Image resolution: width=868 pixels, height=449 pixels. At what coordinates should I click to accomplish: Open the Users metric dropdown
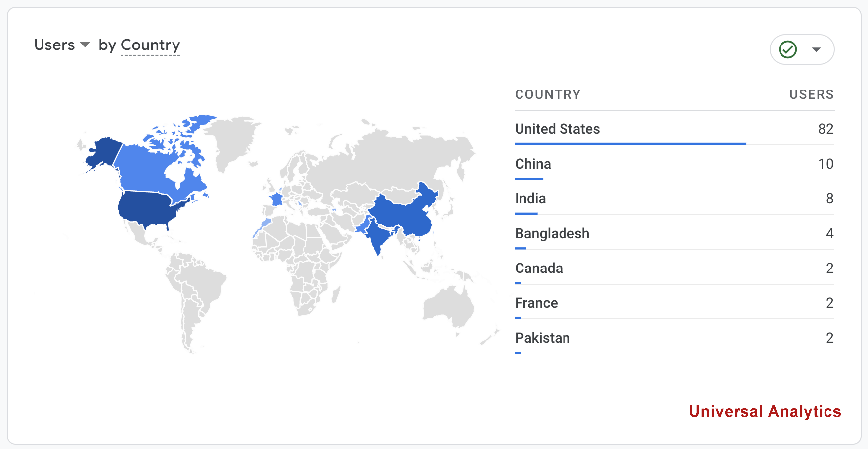[x=62, y=45]
